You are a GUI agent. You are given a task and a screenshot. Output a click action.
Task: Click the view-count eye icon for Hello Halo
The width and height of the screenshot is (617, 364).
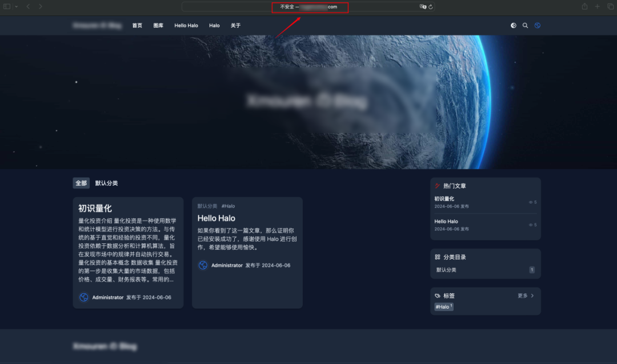click(x=530, y=225)
